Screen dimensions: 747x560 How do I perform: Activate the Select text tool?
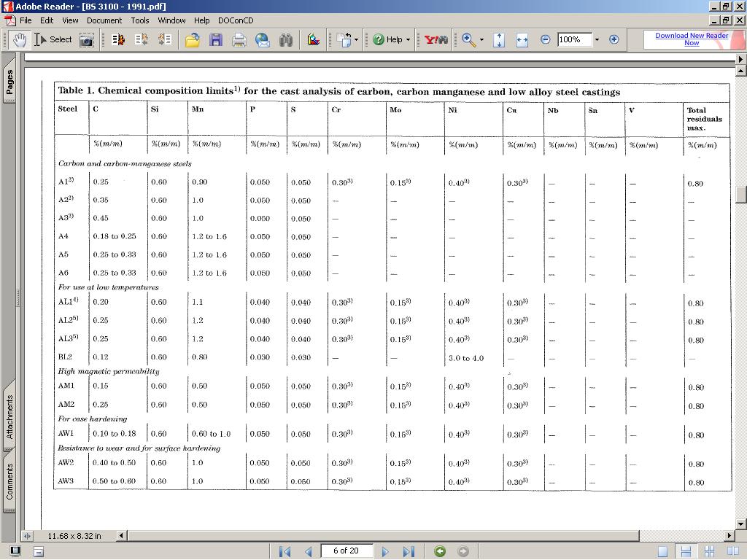(53, 39)
